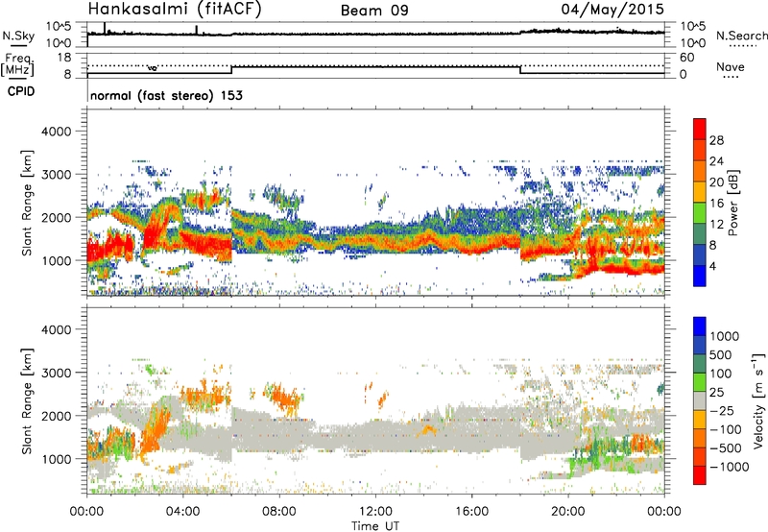Click the right '10^5' tick near N.Search
The image size is (768, 532).
point(693,27)
